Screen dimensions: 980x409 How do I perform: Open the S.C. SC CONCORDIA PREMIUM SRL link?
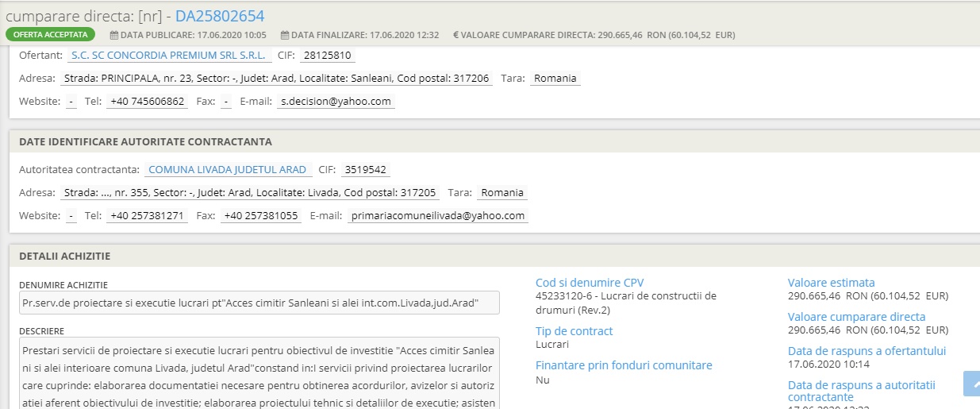click(168, 56)
